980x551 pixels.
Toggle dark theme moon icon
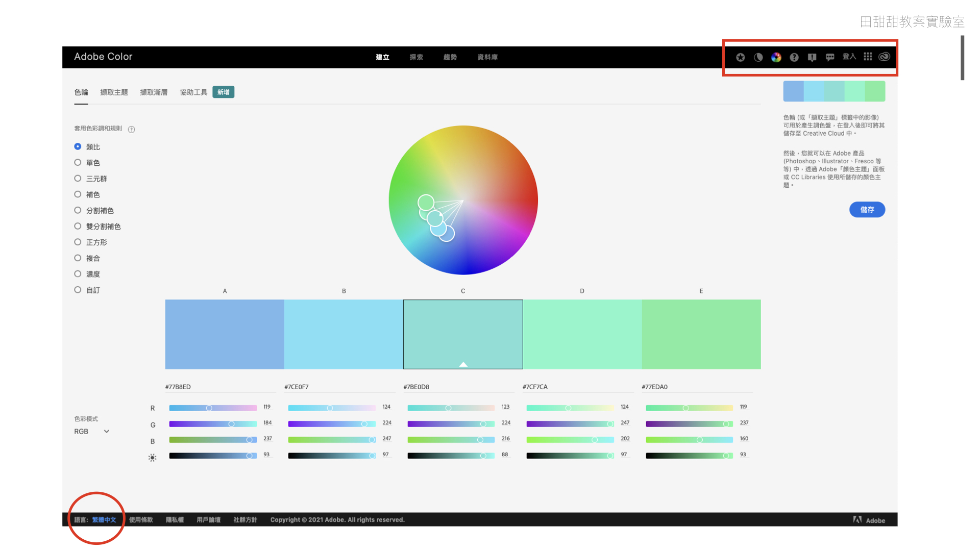[x=758, y=58]
